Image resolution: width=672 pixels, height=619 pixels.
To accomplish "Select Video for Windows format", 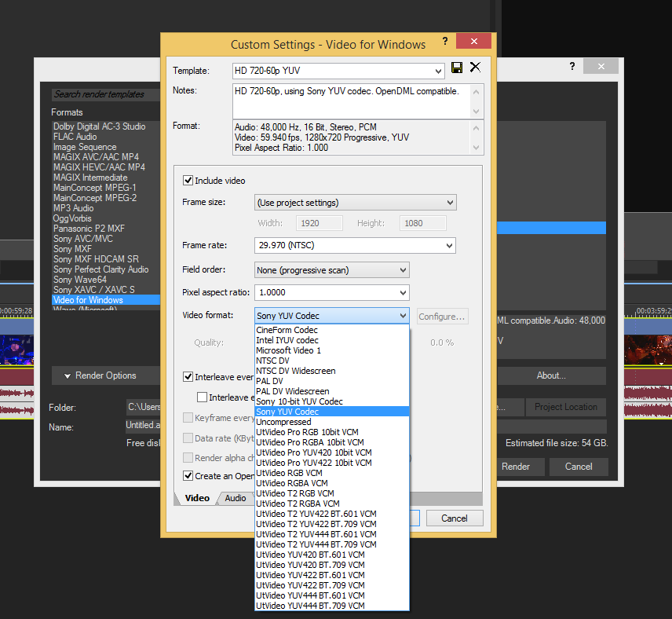I will click(105, 300).
